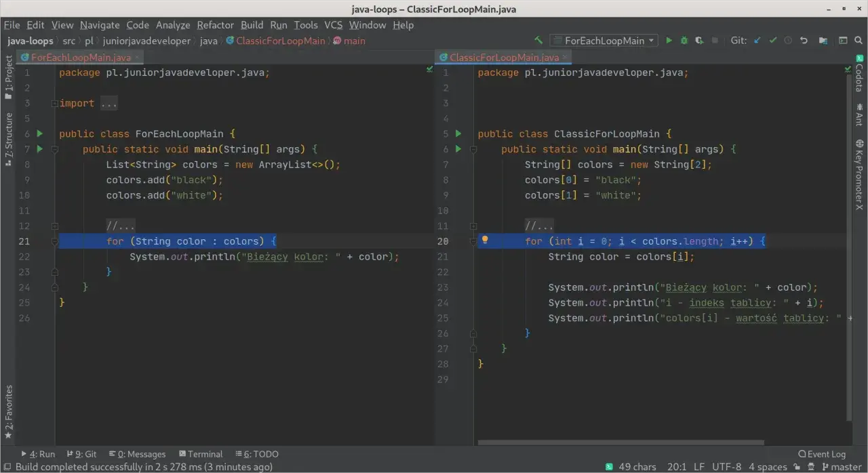Viewport: 868px width, 473px height.
Task: Start debugging with the bug icon
Action: click(684, 41)
